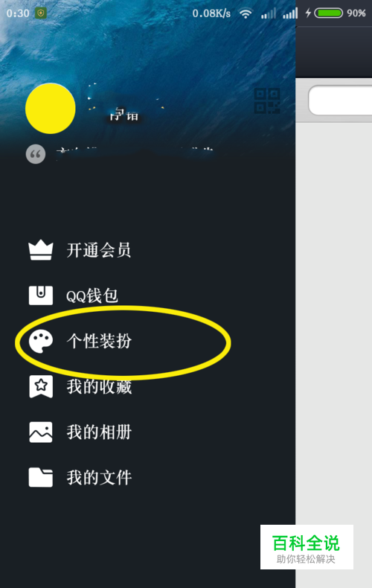Tap the star bookmark favorites icon
Screen dimensions: 372x588
click(x=40, y=386)
